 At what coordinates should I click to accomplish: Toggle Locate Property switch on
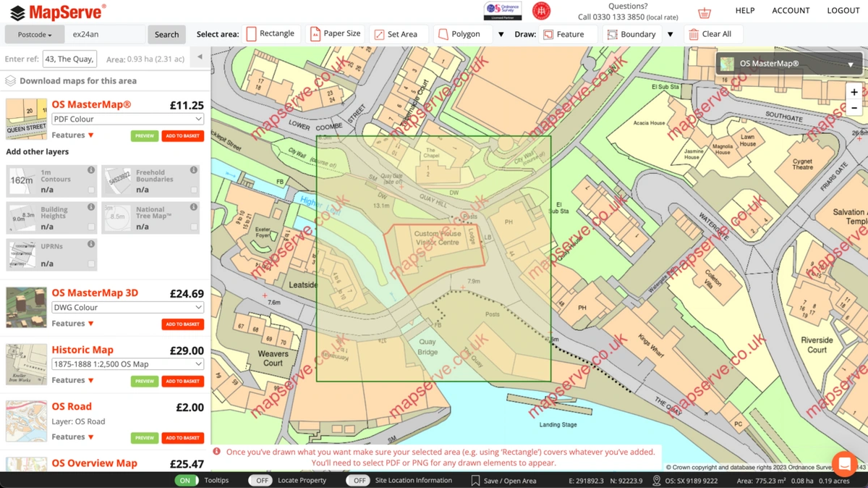(x=260, y=480)
